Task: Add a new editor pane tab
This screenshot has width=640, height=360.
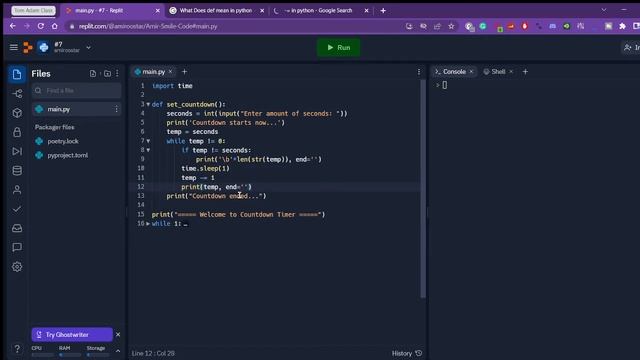Action: [x=184, y=72]
